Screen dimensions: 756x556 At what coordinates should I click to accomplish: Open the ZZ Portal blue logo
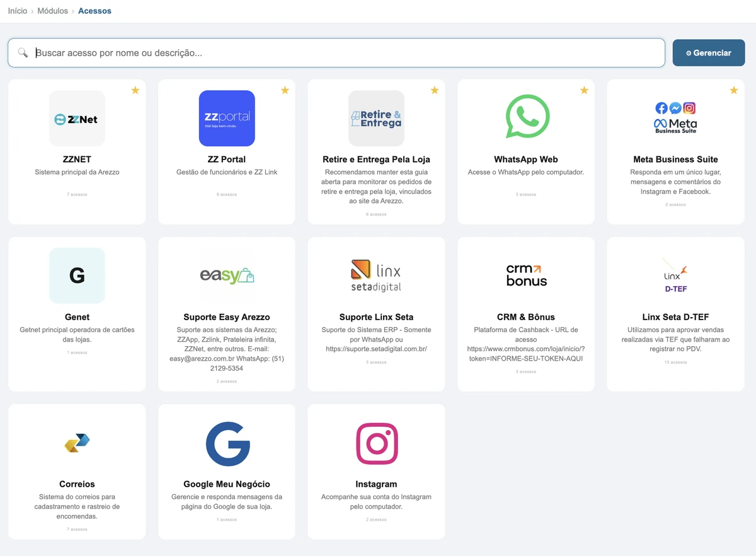tap(227, 119)
